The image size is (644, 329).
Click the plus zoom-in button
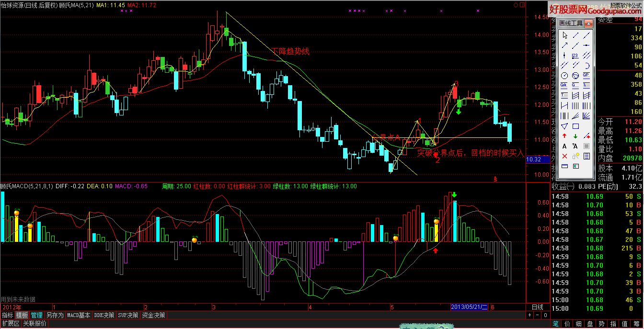click(x=529, y=315)
